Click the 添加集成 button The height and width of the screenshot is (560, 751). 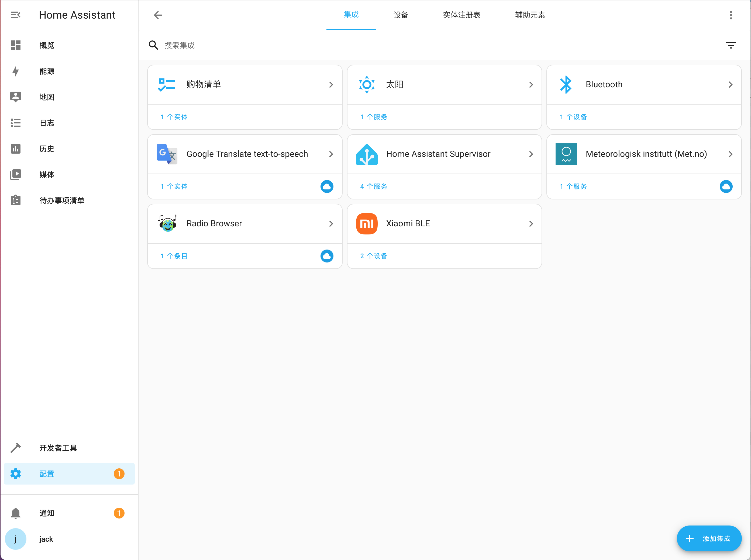pos(709,538)
